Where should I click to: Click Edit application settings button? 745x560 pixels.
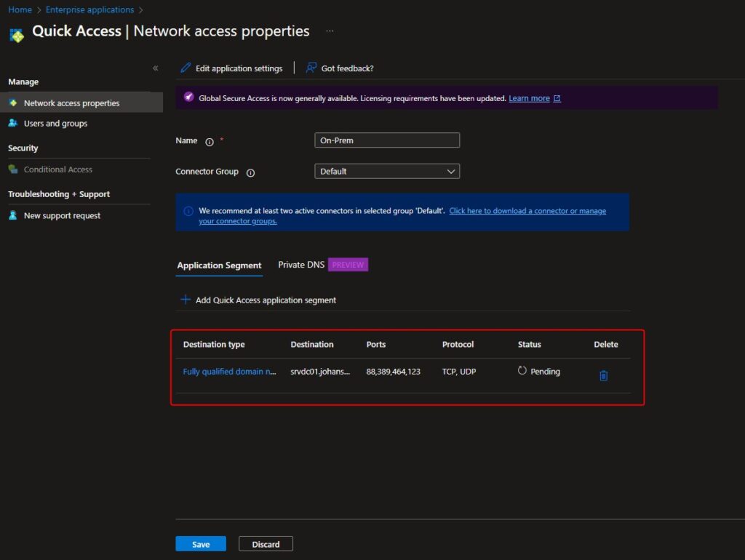231,68
